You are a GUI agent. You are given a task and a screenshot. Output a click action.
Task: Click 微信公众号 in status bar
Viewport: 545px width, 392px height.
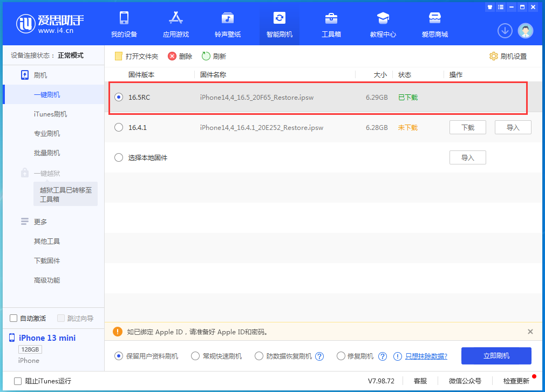(465, 381)
